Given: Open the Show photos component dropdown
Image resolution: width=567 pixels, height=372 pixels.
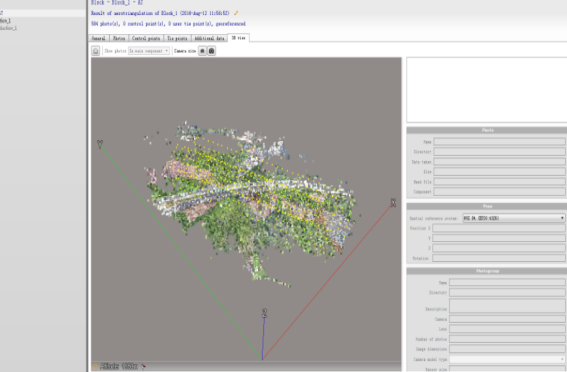Looking at the screenshot, I should tap(149, 51).
